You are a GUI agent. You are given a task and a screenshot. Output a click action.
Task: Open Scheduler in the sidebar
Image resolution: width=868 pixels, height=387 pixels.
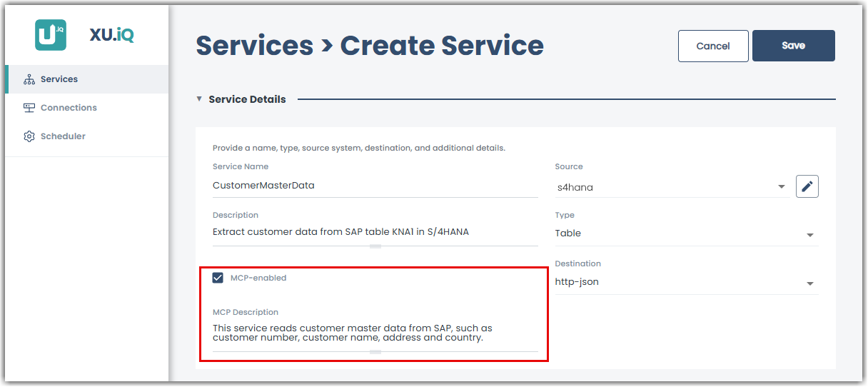[x=87, y=136]
